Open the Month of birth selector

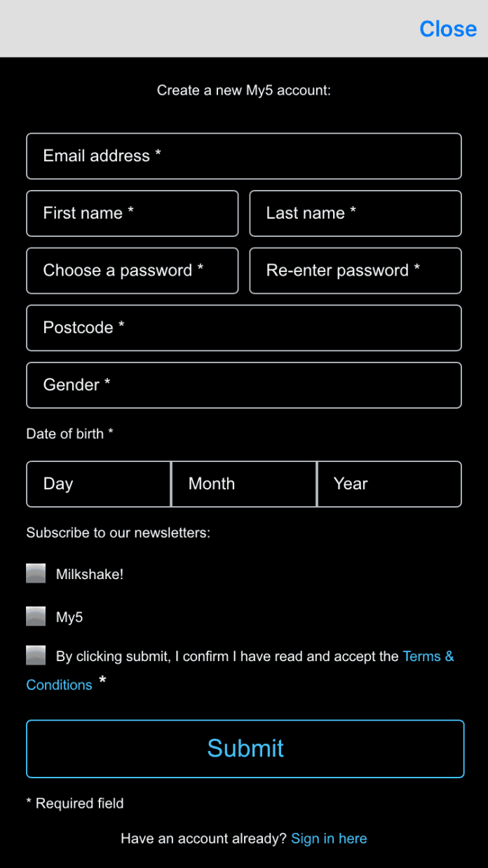tap(244, 484)
